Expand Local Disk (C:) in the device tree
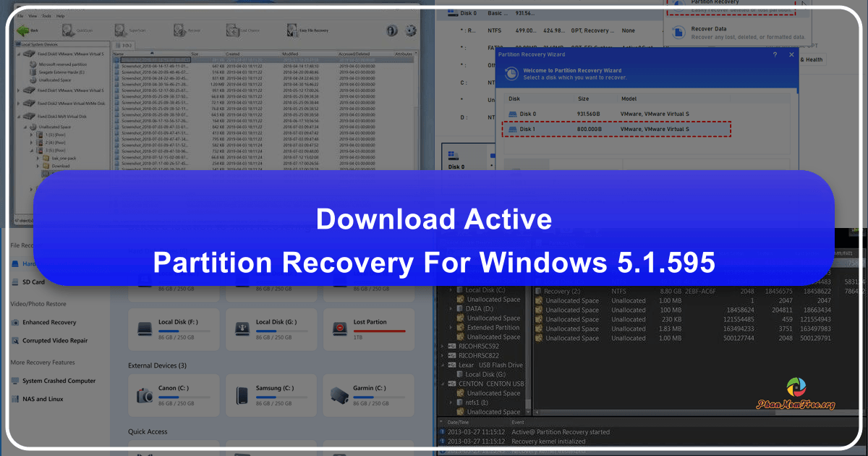868x456 pixels. click(x=452, y=290)
